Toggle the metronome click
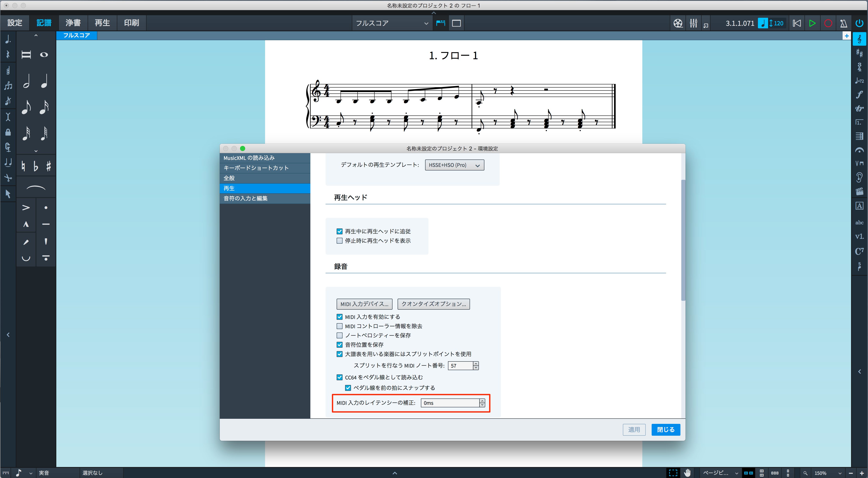The image size is (868, 478). tap(844, 23)
